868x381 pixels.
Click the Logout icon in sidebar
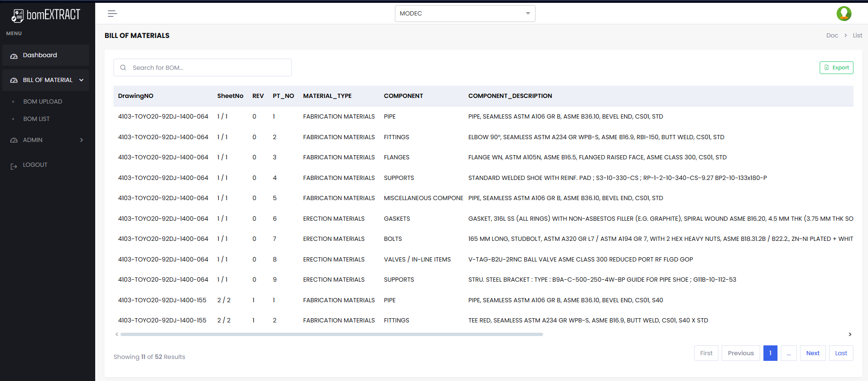pos(14,166)
